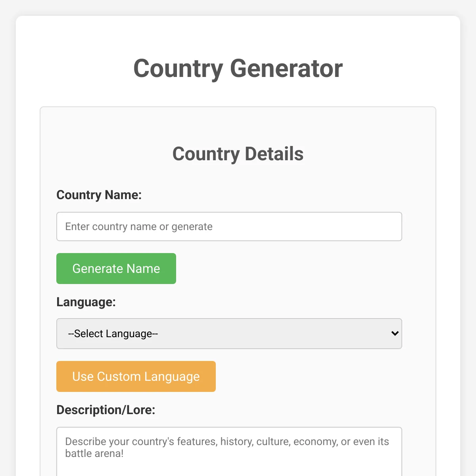Click the chevron arrow on Language dropdown

pyautogui.click(x=395, y=334)
